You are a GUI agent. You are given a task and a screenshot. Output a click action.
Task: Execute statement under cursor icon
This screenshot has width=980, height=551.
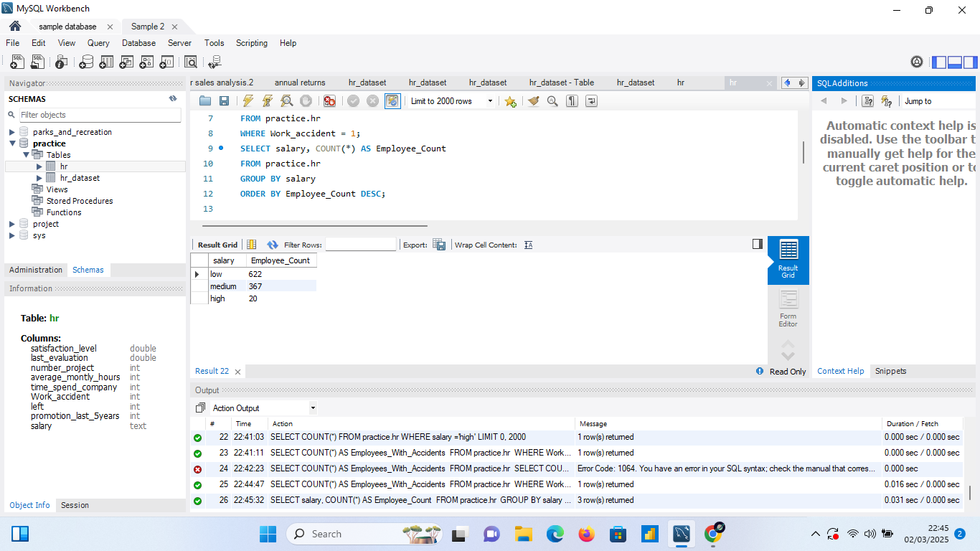coord(268,101)
